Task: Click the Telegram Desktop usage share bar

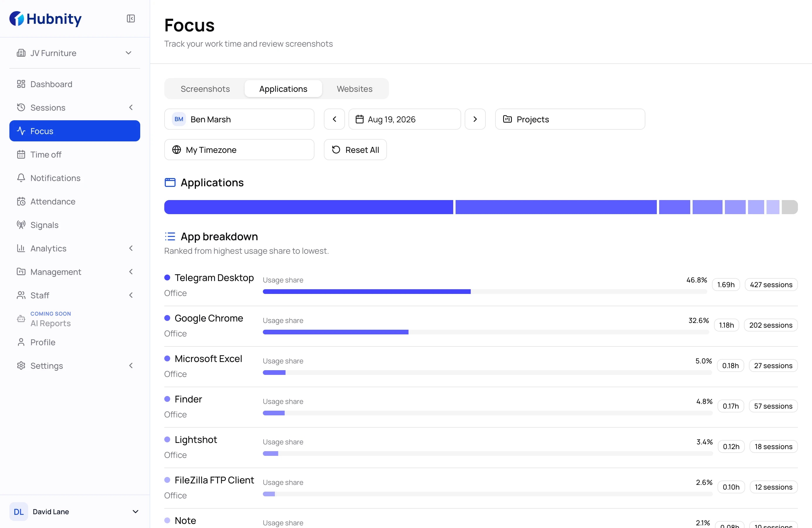Action: 485,292
